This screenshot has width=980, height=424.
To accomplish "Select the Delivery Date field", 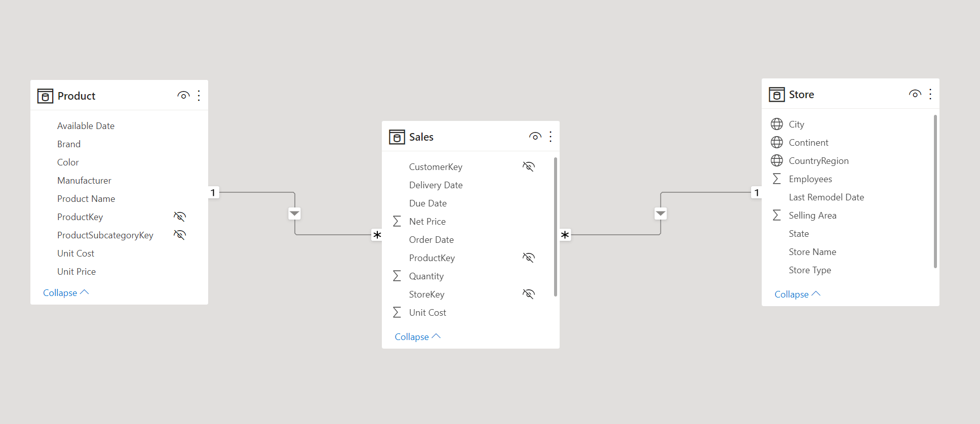I will [436, 185].
